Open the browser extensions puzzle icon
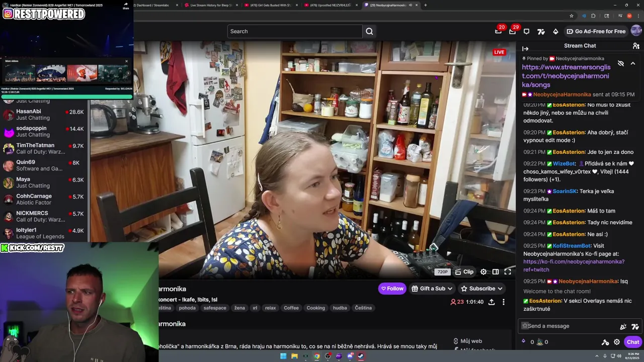This screenshot has height=362, width=644. click(x=593, y=16)
